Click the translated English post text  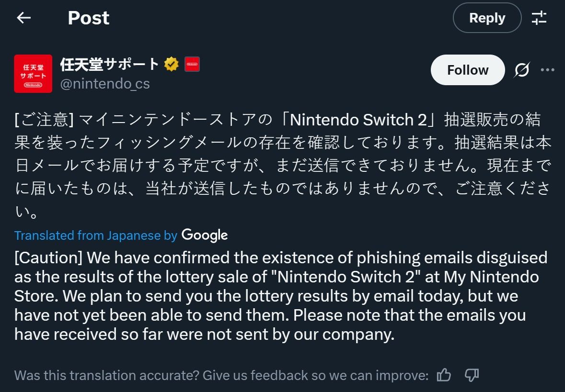(x=278, y=296)
